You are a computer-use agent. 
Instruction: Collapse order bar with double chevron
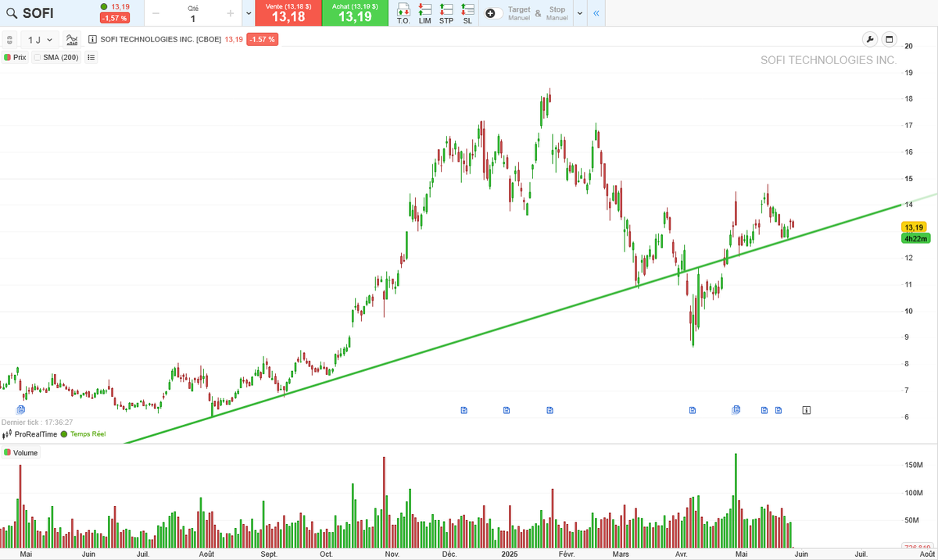(x=596, y=13)
